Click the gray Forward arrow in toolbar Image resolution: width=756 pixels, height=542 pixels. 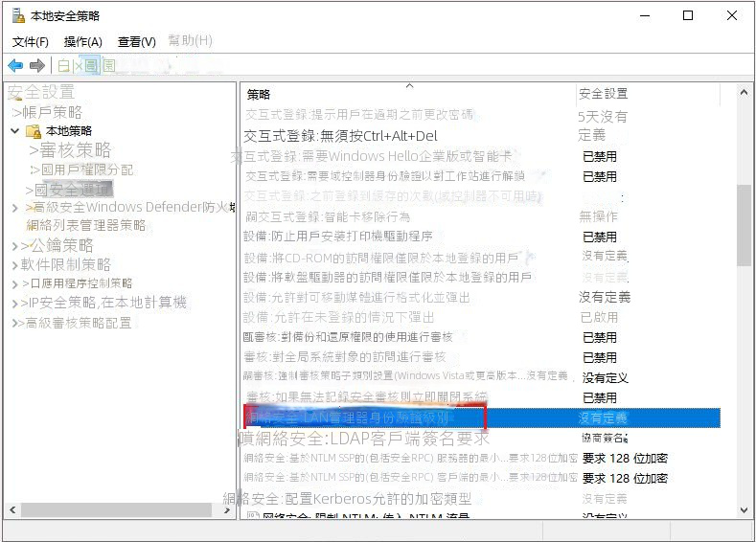click(x=37, y=65)
